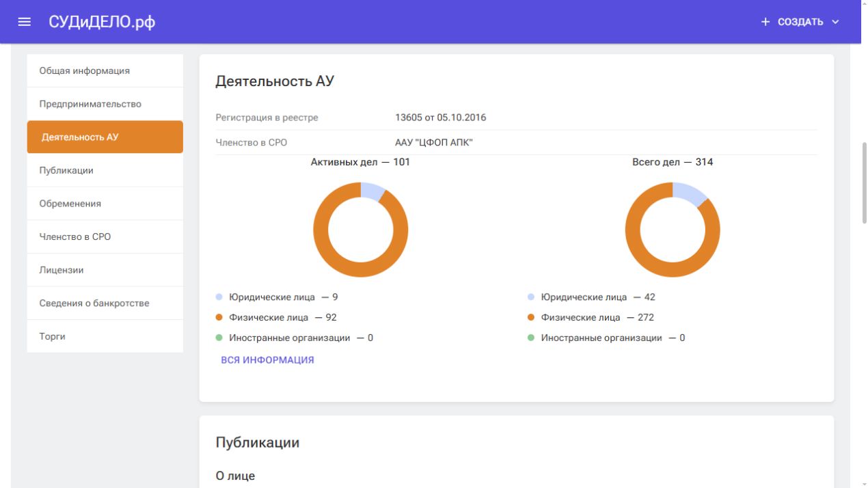
Task: Click the Юридические лица — 42 legend dot
Action: [x=531, y=297]
